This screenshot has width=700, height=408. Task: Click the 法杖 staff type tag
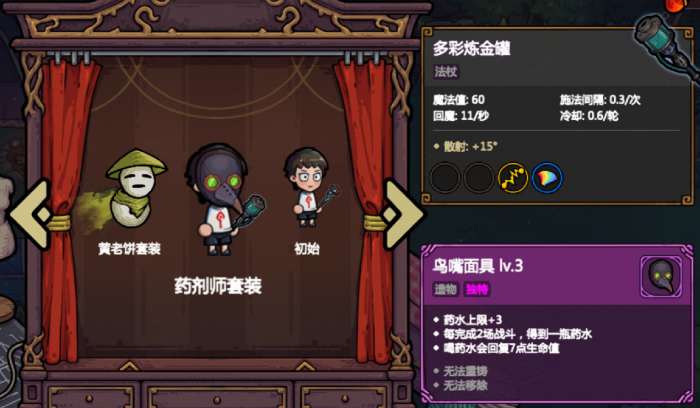[x=446, y=71]
